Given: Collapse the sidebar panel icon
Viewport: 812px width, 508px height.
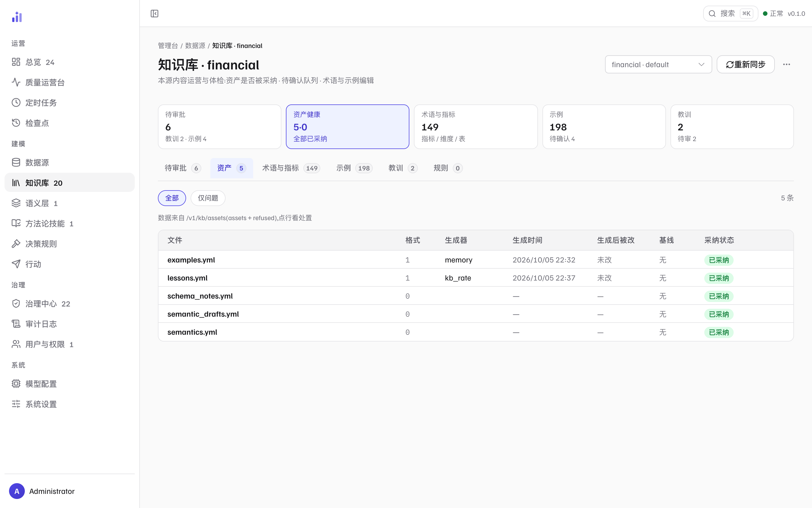Looking at the screenshot, I should pos(154,14).
